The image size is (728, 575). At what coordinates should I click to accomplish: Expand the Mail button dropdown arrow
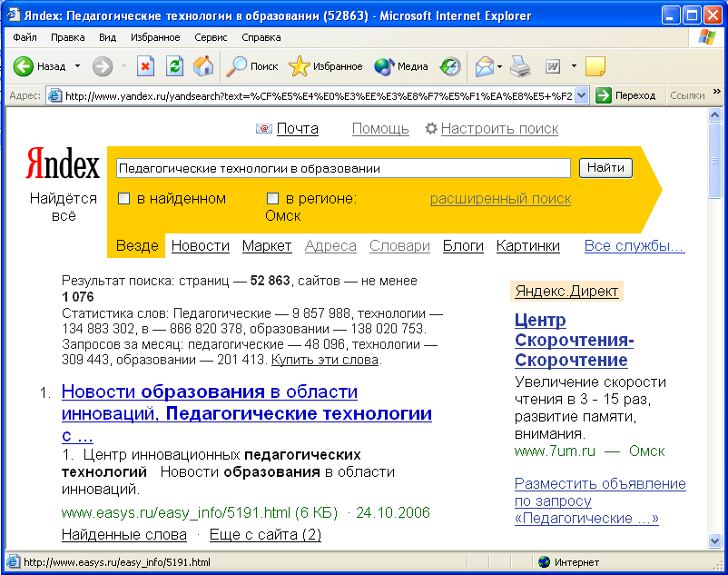(x=499, y=66)
